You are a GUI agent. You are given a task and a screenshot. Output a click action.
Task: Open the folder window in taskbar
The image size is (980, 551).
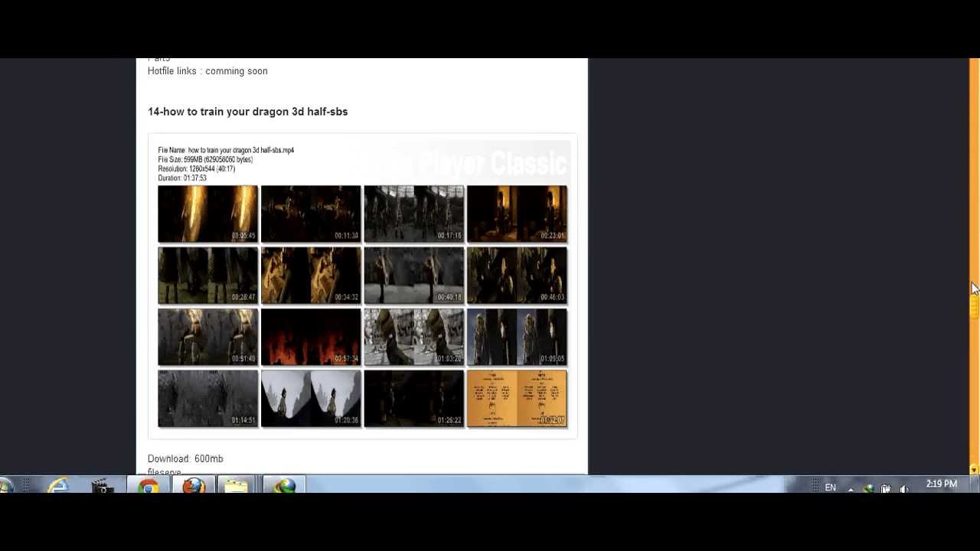[x=237, y=485]
